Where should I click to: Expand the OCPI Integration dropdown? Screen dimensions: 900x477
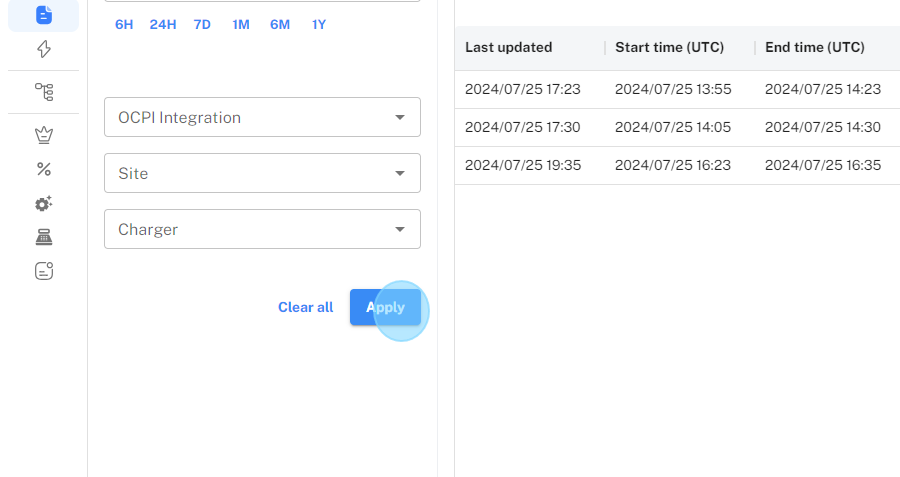(x=262, y=117)
